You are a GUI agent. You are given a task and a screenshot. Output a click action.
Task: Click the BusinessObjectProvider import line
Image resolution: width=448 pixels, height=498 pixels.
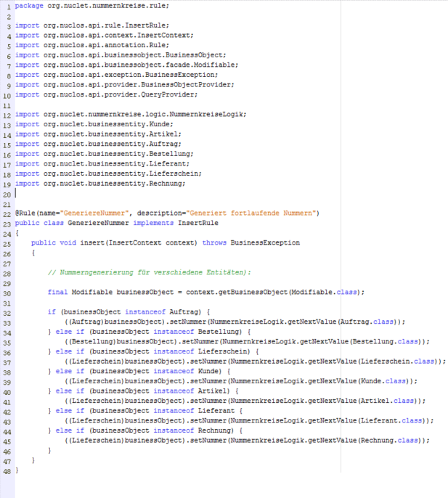point(125,84)
